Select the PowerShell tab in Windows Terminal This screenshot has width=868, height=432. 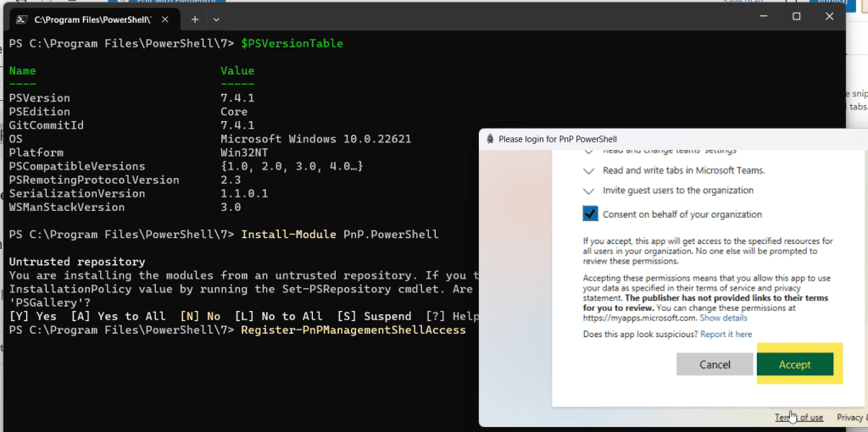pyautogui.click(x=94, y=19)
